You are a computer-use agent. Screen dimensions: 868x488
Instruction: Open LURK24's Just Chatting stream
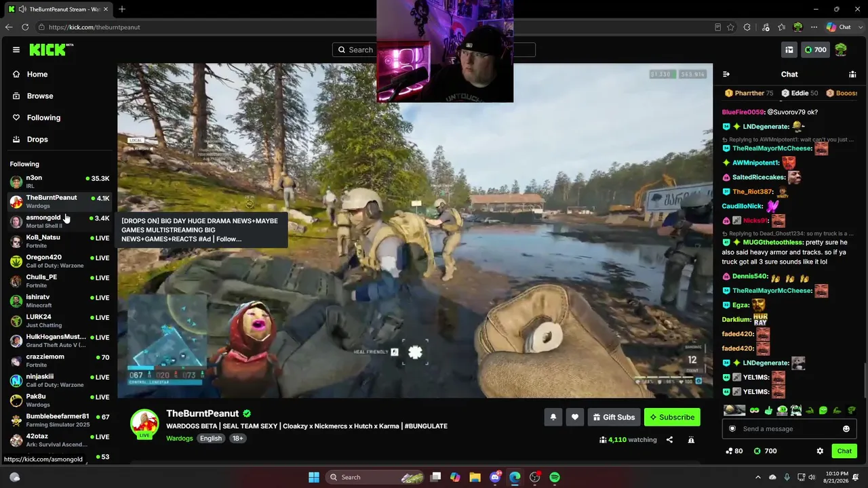[x=60, y=321]
